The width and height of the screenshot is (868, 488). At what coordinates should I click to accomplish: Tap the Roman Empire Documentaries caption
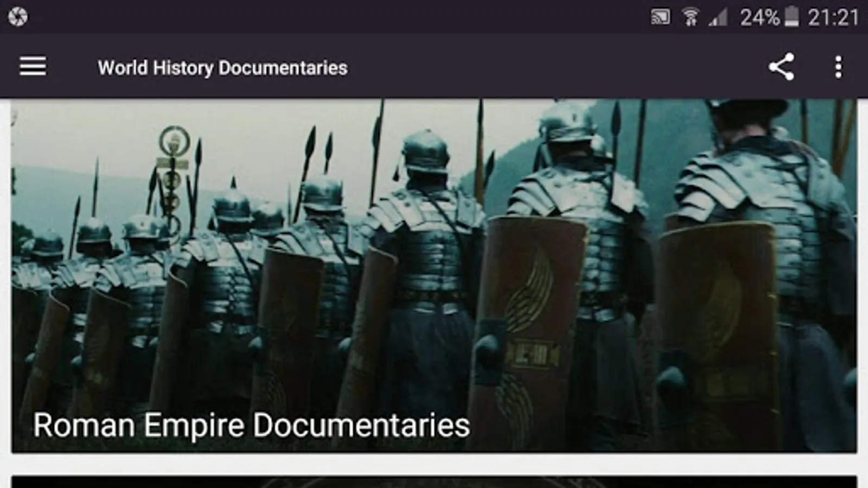(252, 425)
